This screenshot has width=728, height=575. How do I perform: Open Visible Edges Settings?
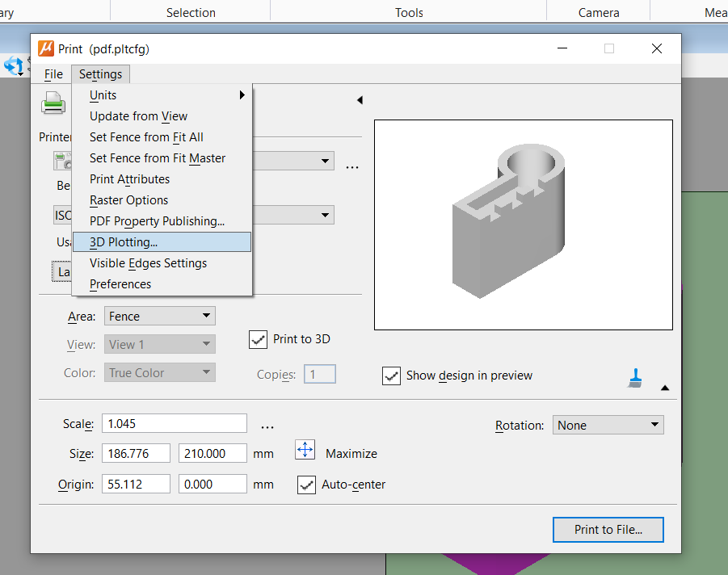(162, 263)
